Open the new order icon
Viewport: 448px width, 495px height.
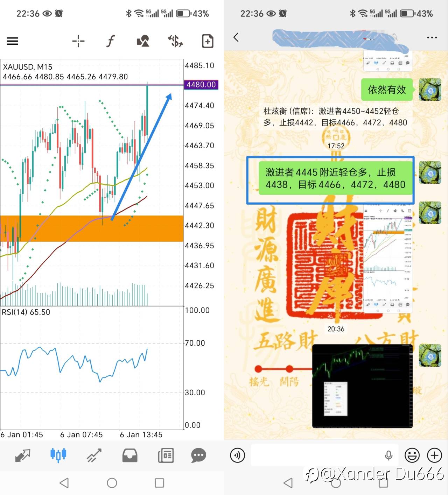click(208, 41)
